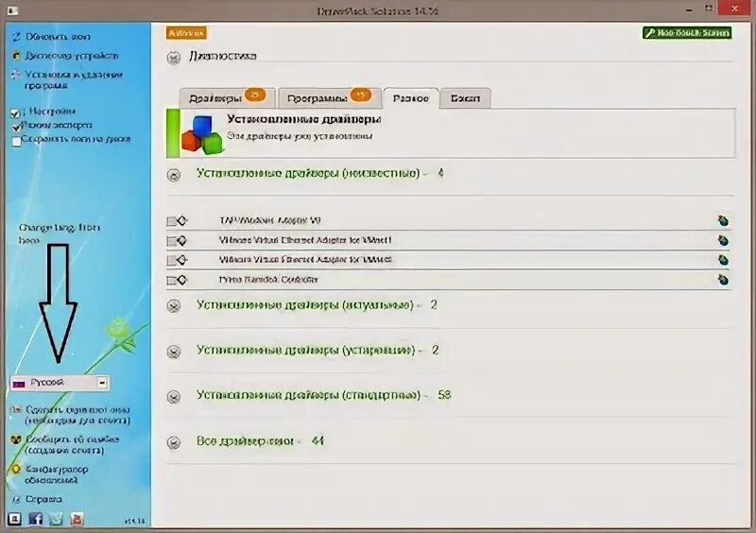756x533 pixels.
Task: Select the Ramdisk Controller driver row text
Action: pyautogui.click(x=268, y=280)
